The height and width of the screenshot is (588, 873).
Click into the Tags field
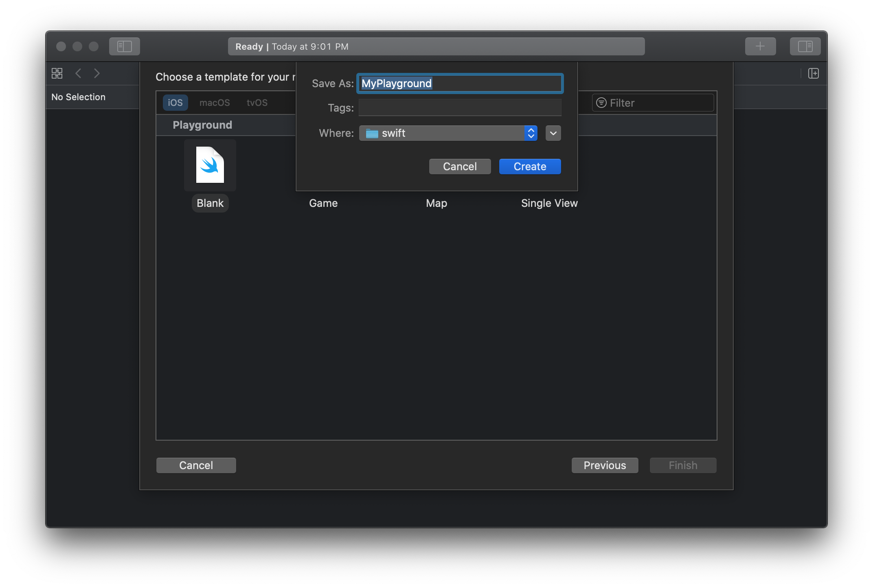(460, 108)
